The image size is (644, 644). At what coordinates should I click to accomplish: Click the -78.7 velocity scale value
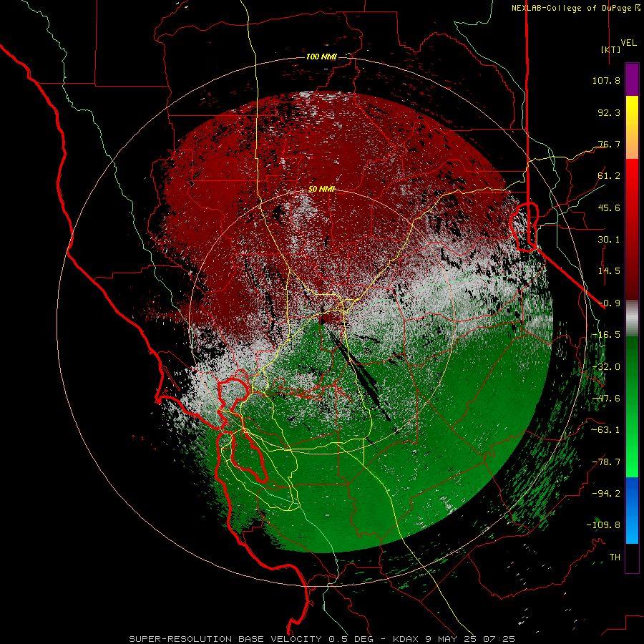[606, 462]
